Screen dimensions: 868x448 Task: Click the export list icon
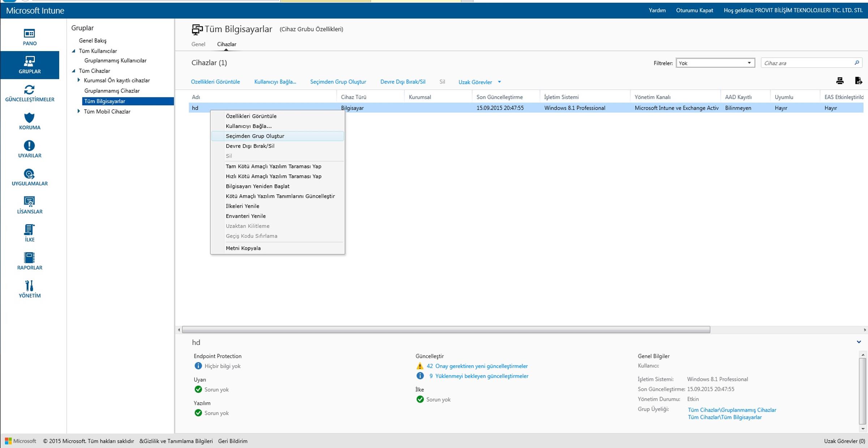[859, 81]
